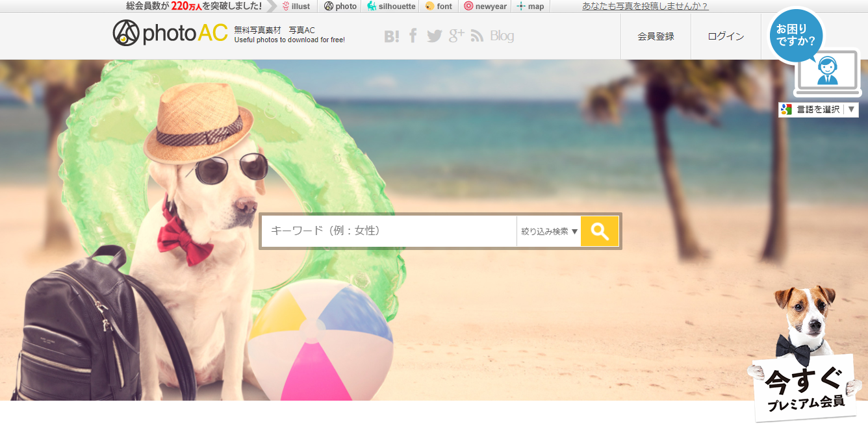Expand the language picker arrow button
The height and width of the screenshot is (426, 868).
point(852,109)
